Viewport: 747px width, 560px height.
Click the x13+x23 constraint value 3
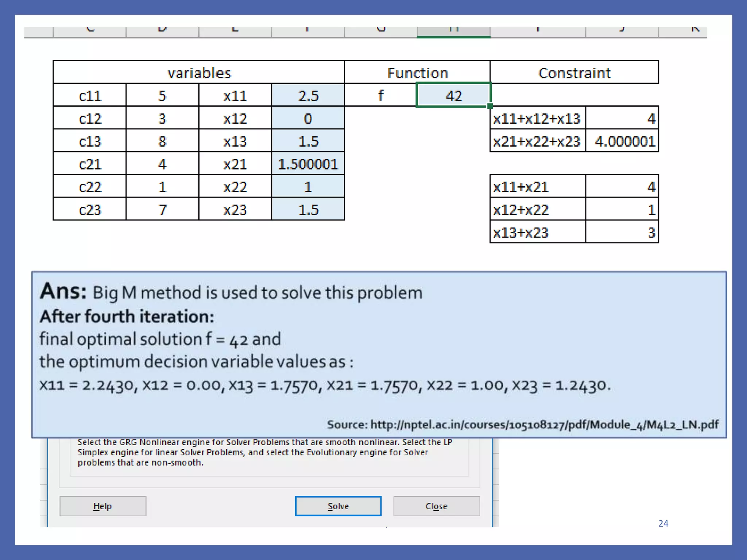point(622,232)
